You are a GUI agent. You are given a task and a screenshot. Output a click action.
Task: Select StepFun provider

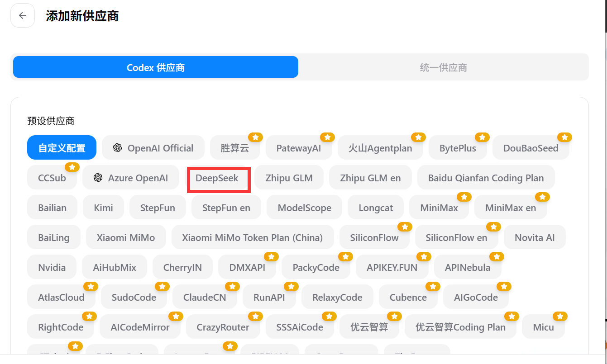(x=158, y=207)
